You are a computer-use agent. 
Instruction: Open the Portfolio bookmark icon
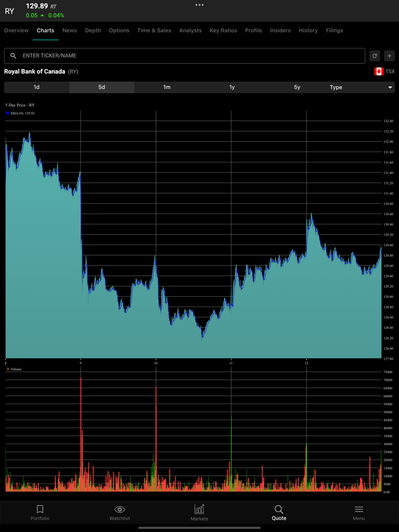pyautogui.click(x=40, y=509)
